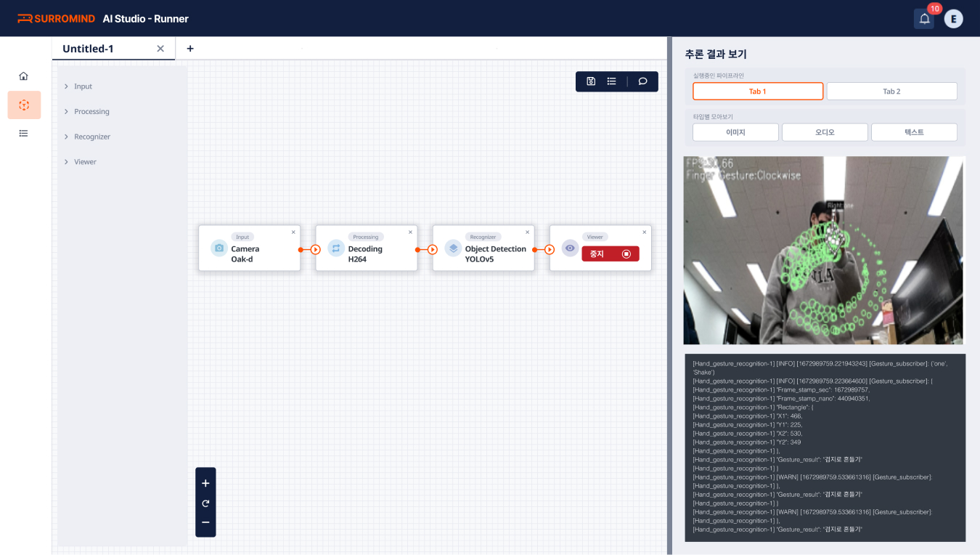The height and width of the screenshot is (555, 980).
Task: Select the pipeline editor sidebar icon
Action: click(24, 105)
